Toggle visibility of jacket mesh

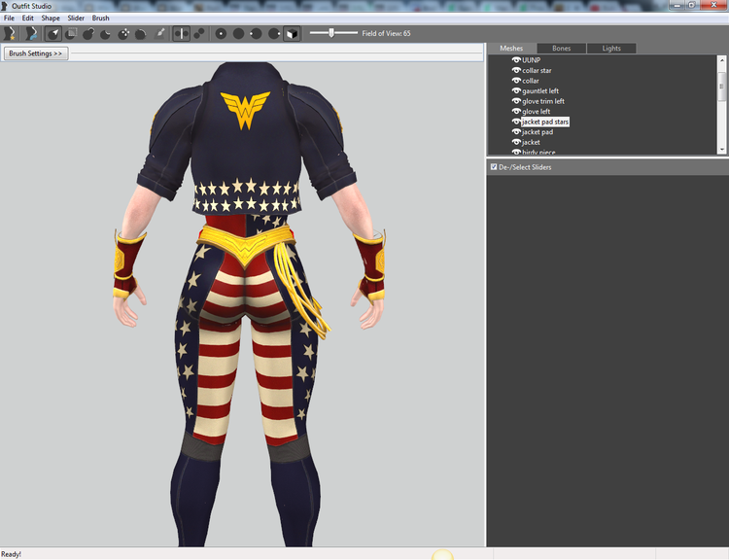pos(516,142)
